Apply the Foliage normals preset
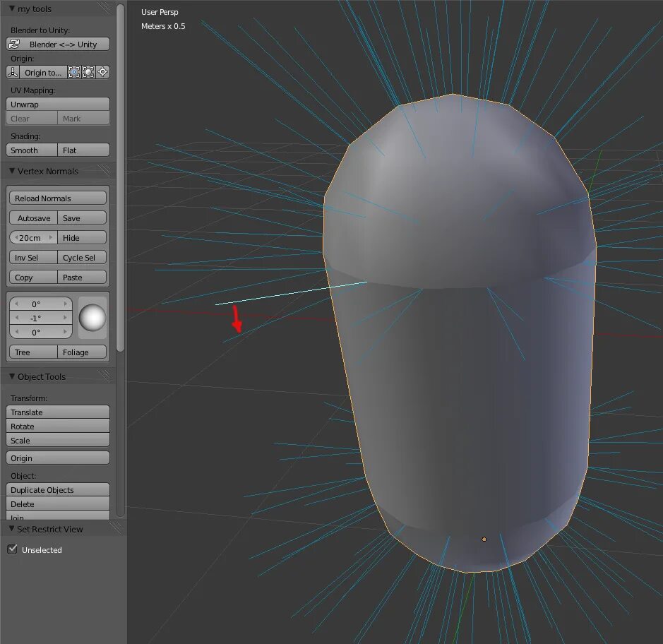This screenshot has width=663, height=644. click(82, 352)
